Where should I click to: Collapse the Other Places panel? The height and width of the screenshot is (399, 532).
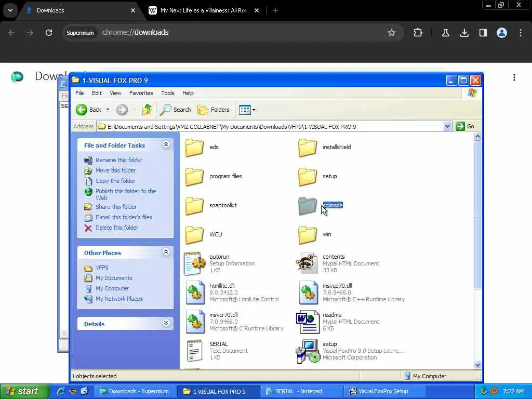166,252
